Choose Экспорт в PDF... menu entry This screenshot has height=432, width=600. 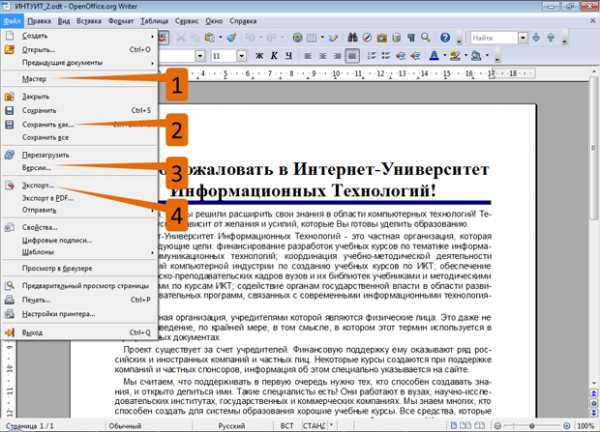(79, 198)
